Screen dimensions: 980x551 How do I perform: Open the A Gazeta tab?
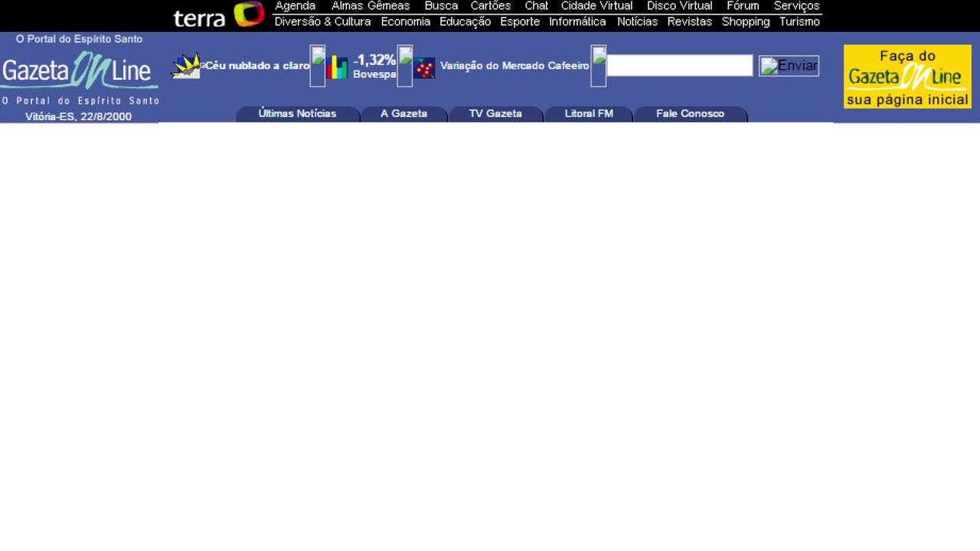(404, 114)
